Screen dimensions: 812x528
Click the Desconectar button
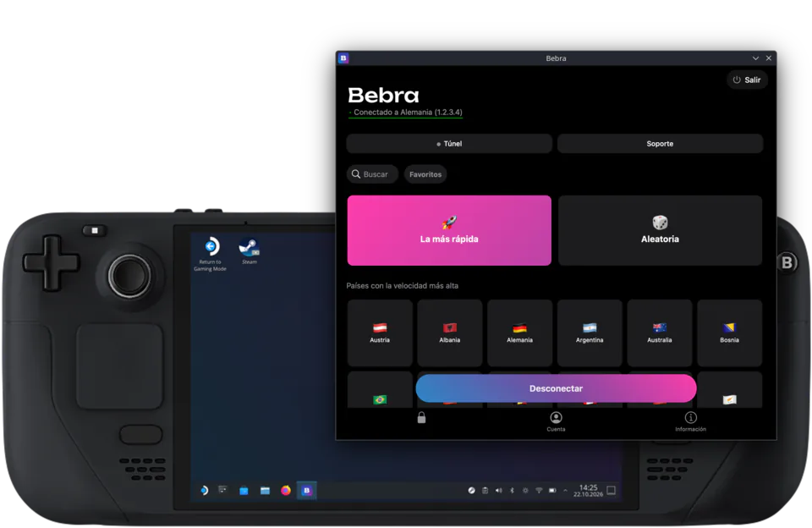point(556,388)
